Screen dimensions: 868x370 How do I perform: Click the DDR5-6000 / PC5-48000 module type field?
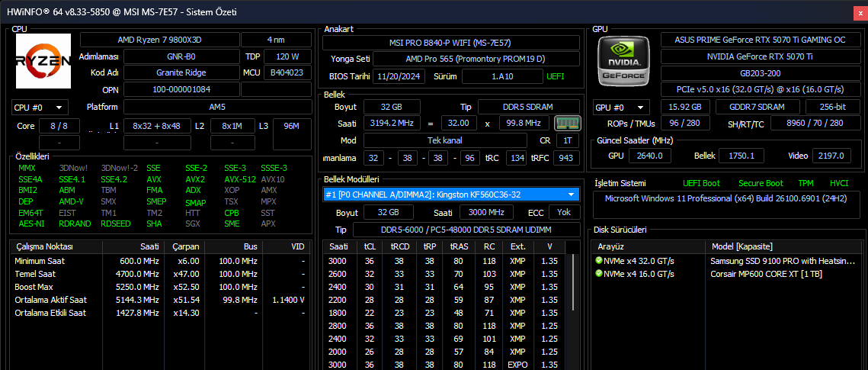pos(466,230)
